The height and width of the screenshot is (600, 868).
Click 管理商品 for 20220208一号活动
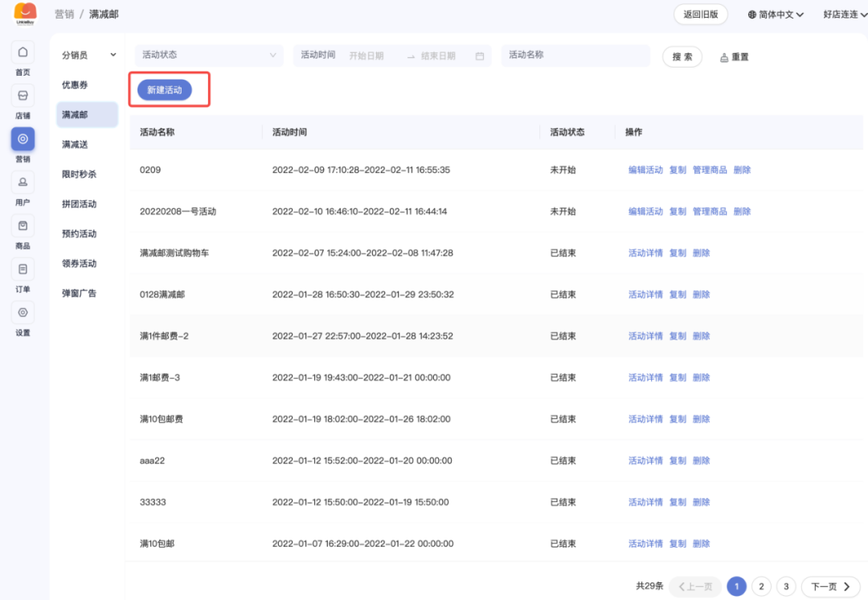coord(710,212)
